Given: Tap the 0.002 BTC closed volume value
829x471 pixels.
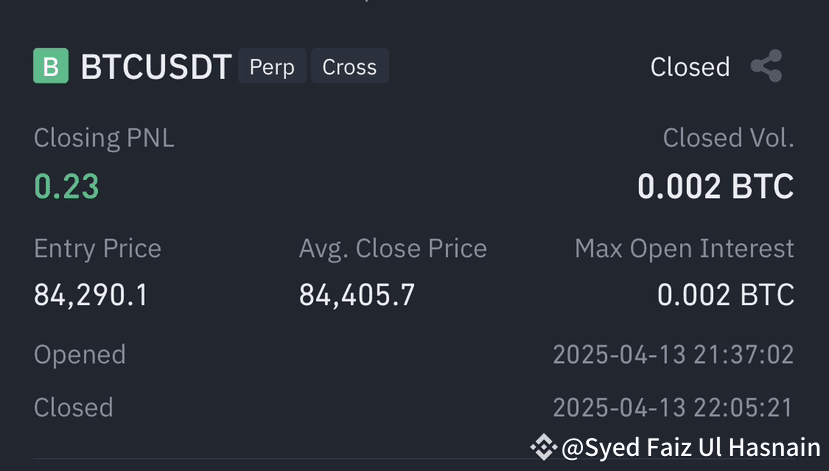Looking at the screenshot, I should click(715, 187).
